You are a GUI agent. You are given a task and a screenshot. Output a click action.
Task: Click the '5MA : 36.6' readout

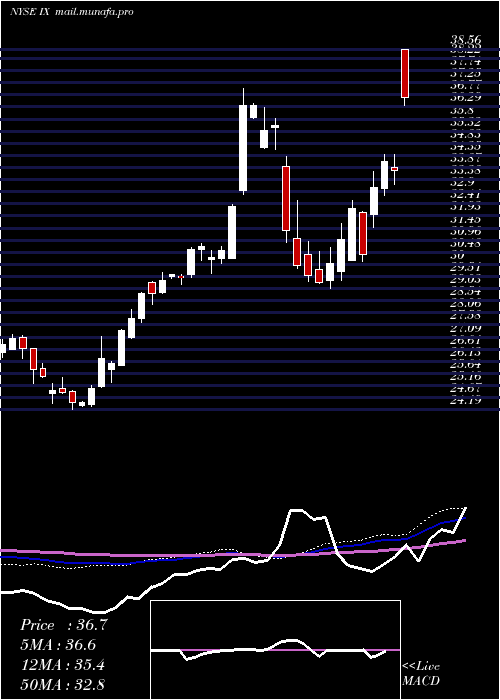[58, 645]
